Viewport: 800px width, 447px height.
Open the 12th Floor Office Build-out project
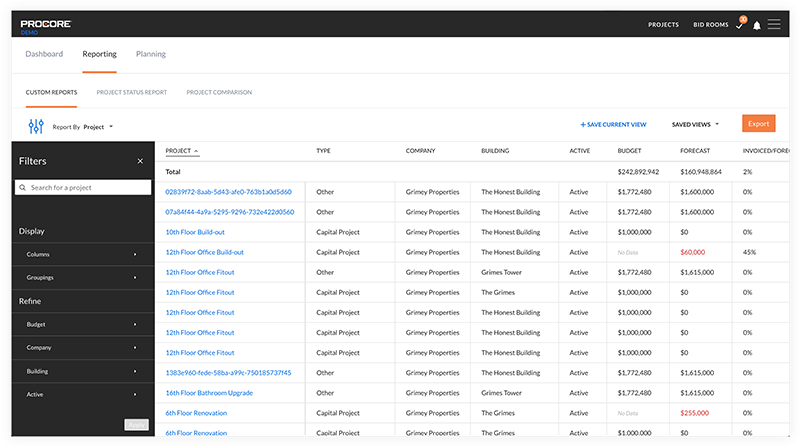click(205, 252)
